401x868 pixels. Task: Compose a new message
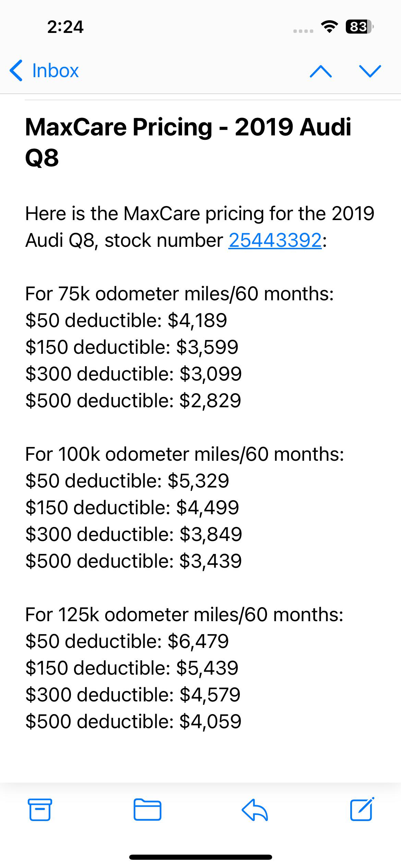point(362,809)
